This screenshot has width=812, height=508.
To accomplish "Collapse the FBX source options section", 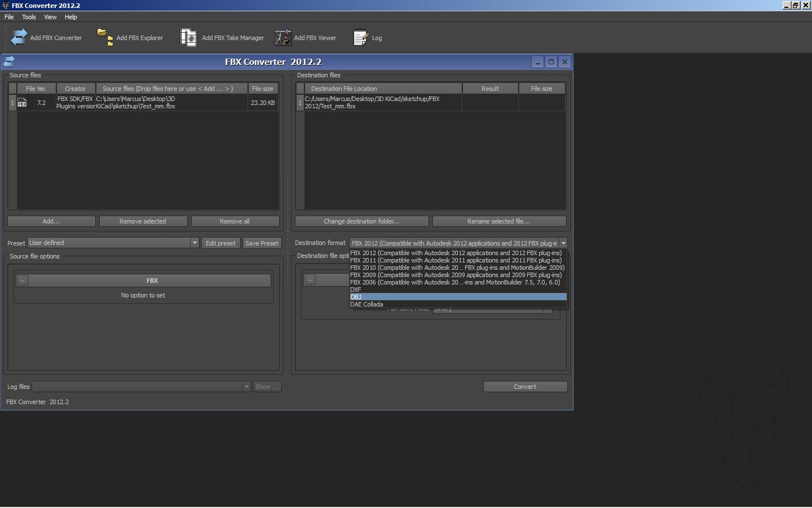I will click(x=23, y=281).
